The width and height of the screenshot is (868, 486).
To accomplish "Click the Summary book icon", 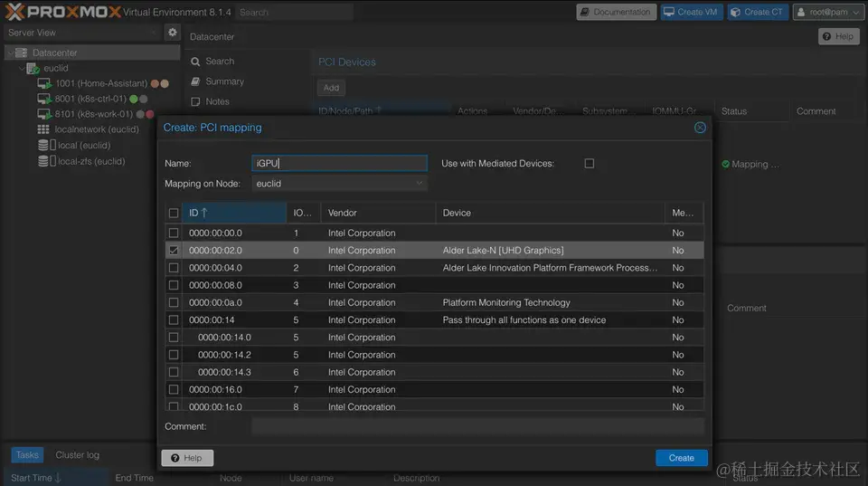I will tap(195, 81).
